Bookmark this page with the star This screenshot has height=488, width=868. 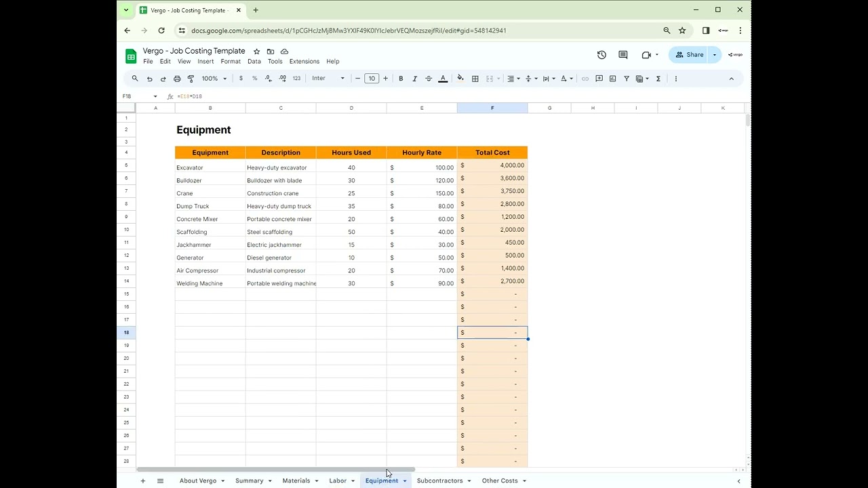tap(682, 30)
